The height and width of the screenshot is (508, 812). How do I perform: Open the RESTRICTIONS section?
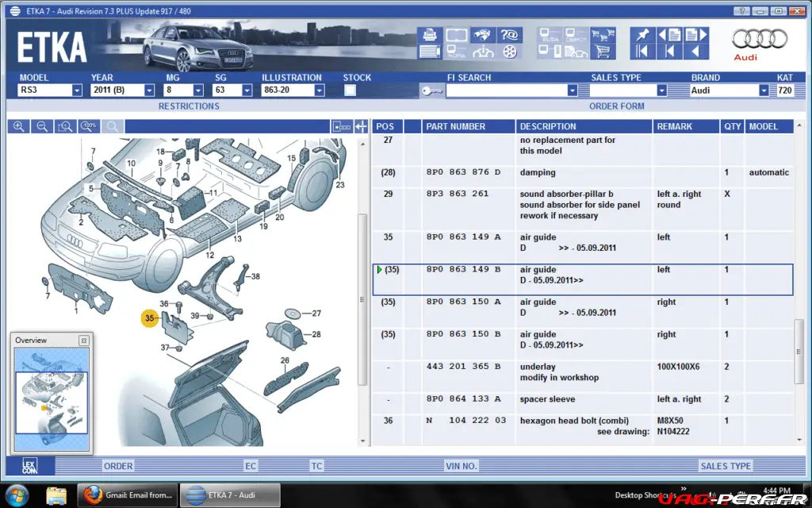189,106
